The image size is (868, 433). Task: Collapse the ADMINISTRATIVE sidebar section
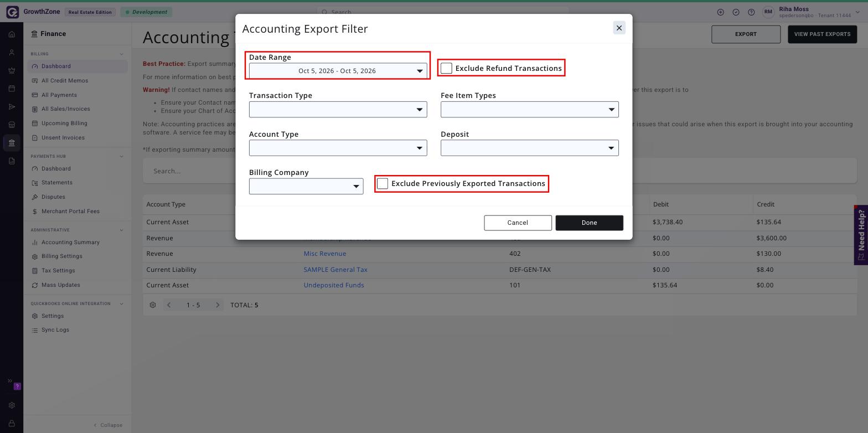pos(121,230)
